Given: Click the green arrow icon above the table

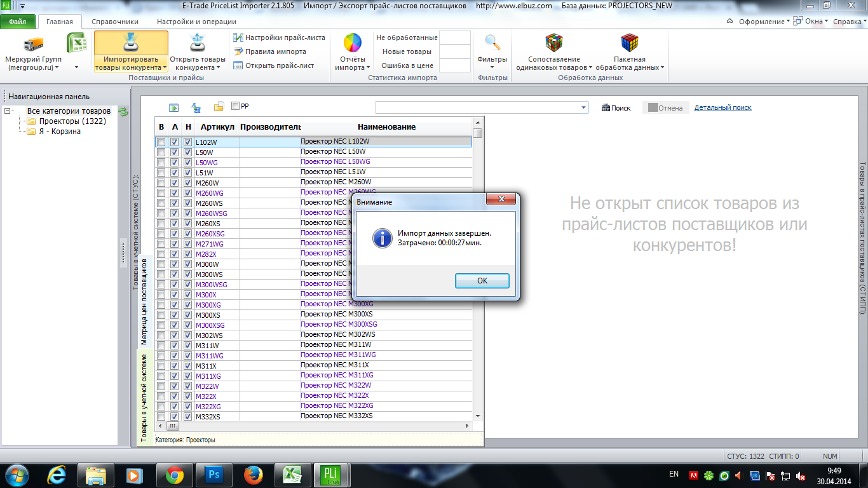Looking at the screenshot, I should (x=173, y=107).
